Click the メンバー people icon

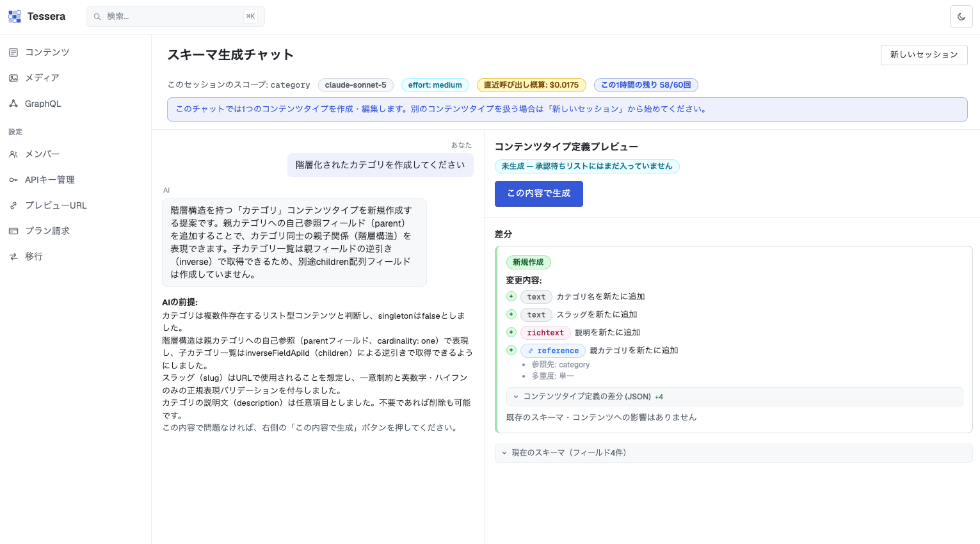13,154
